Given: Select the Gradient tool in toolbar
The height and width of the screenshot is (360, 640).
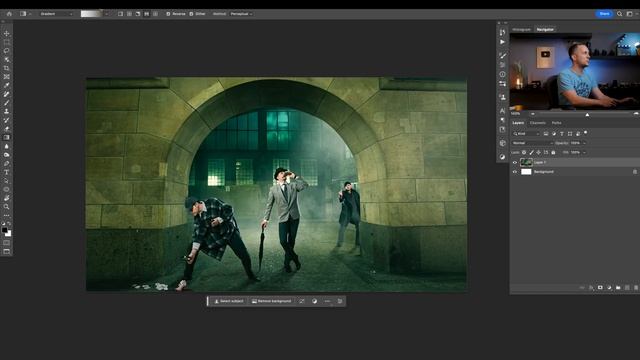Looking at the screenshot, I should tap(7, 138).
